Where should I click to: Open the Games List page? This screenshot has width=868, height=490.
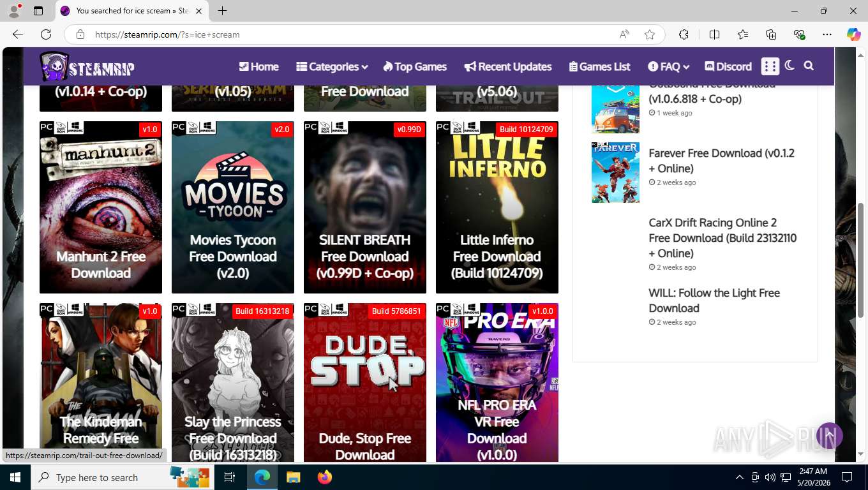[599, 66]
